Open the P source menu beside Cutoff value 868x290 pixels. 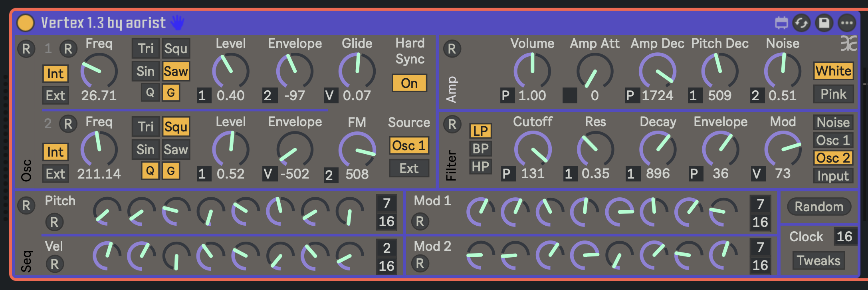coord(506,174)
